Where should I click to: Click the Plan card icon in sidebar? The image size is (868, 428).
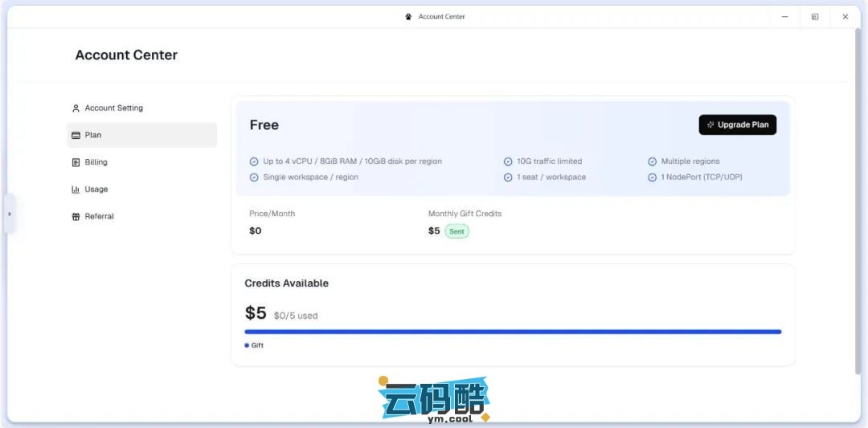click(x=76, y=136)
